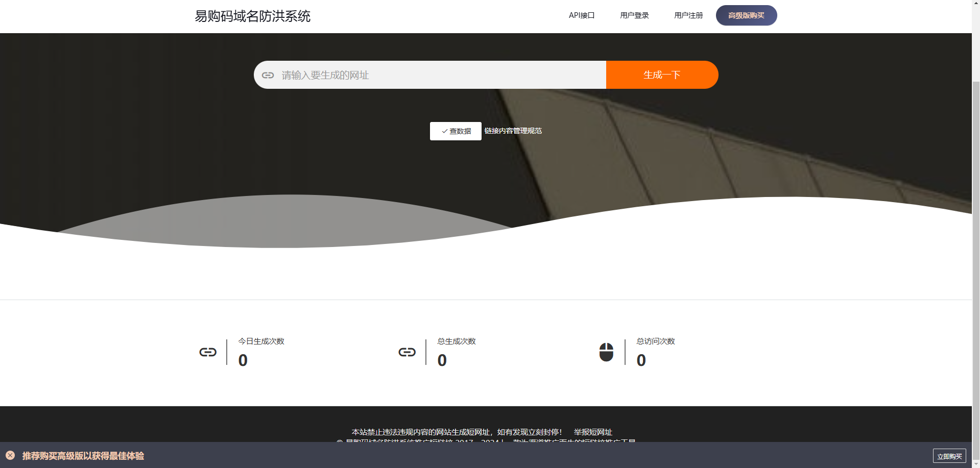The width and height of the screenshot is (980, 468).
Task: Open the 链接内容管理规范 link
Action: tap(513, 131)
